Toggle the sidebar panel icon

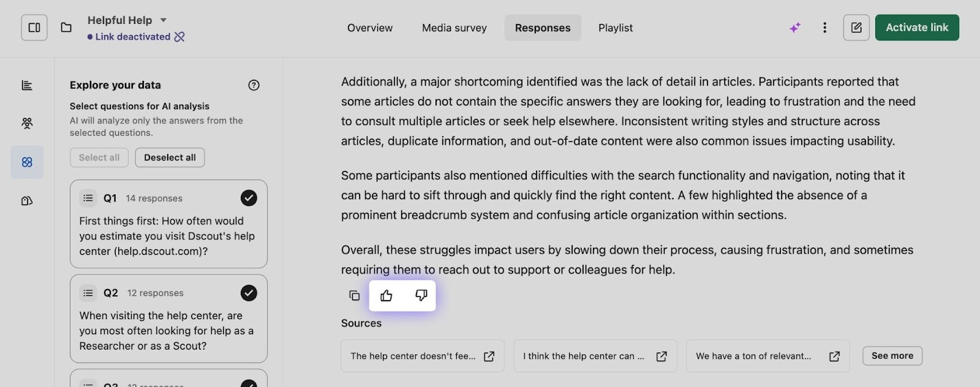34,28
